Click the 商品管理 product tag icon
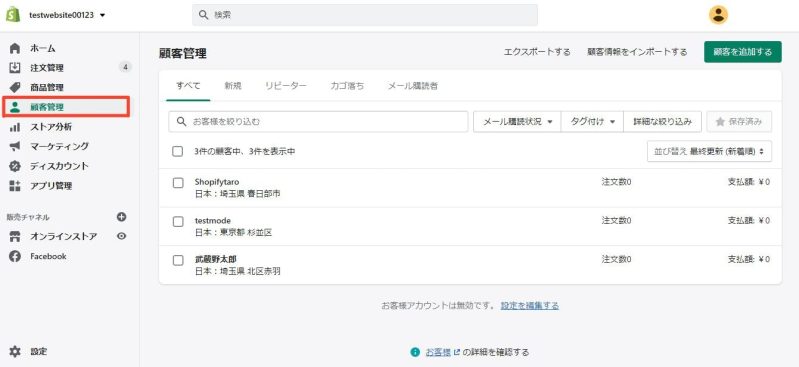This screenshot has width=799, height=367. click(x=15, y=87)
